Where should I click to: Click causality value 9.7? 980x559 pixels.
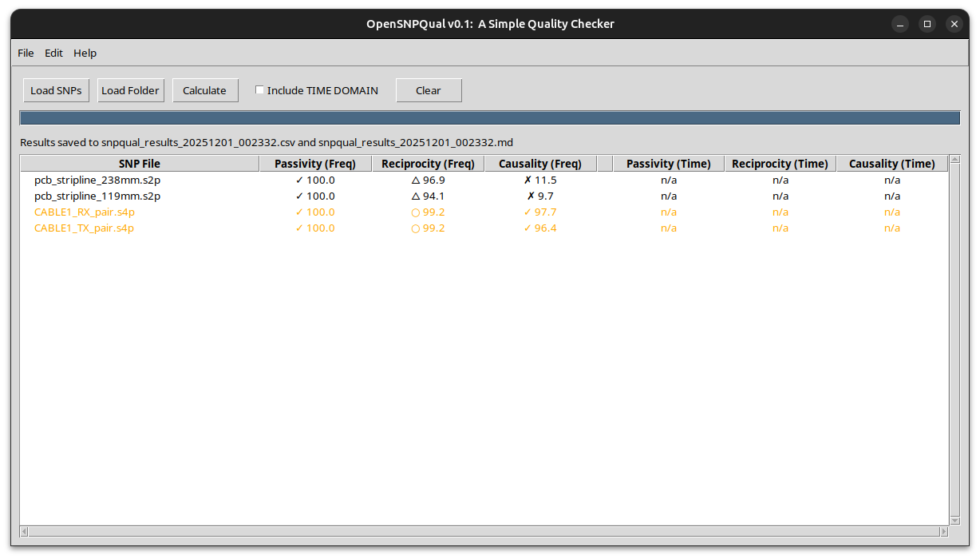540,196
